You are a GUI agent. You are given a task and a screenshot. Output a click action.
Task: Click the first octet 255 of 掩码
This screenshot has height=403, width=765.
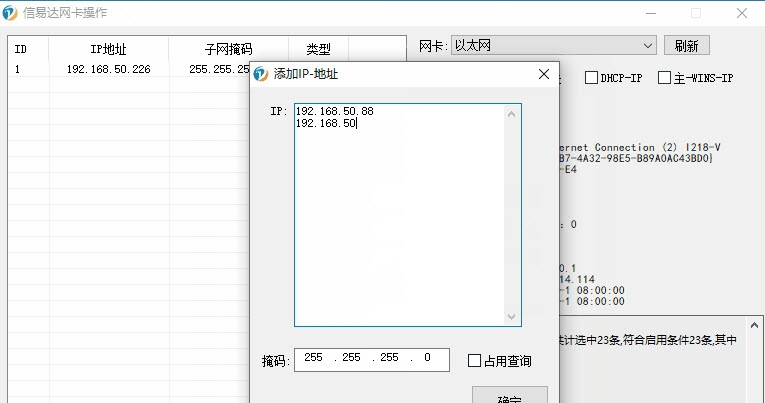click(x=313, y=358)
